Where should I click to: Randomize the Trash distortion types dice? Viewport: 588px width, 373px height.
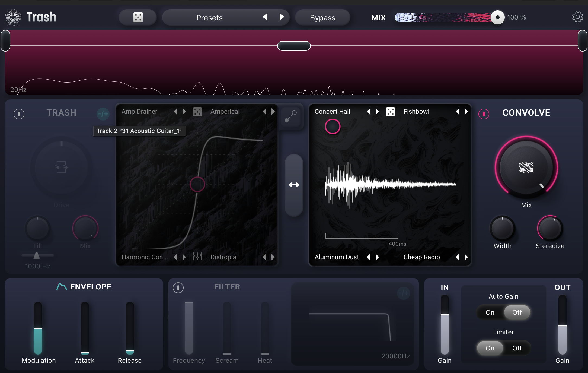197,112
